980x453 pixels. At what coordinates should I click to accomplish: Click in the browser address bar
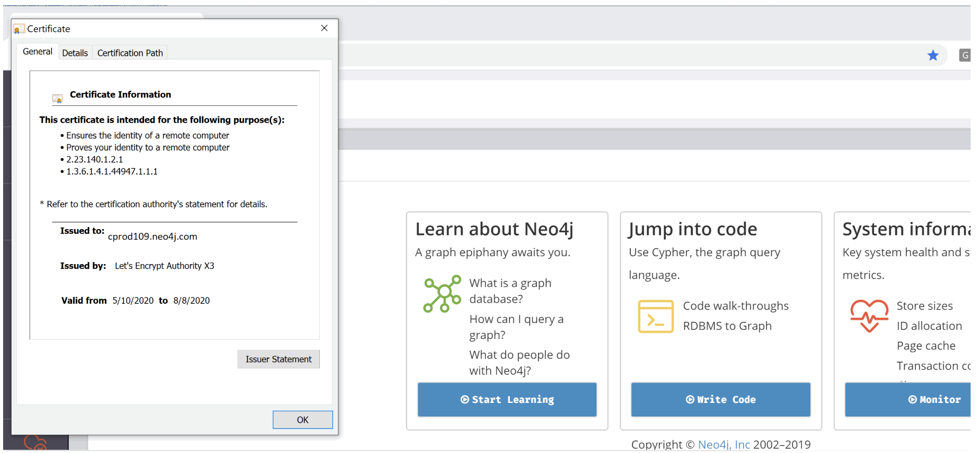tap(626, 55)
